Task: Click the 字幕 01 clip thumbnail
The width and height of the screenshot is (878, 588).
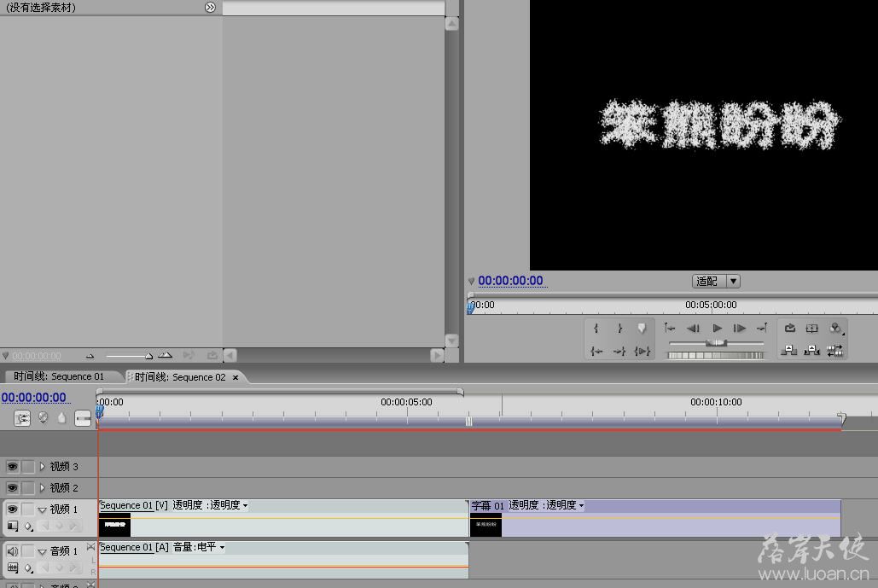Action: (486, 525)
